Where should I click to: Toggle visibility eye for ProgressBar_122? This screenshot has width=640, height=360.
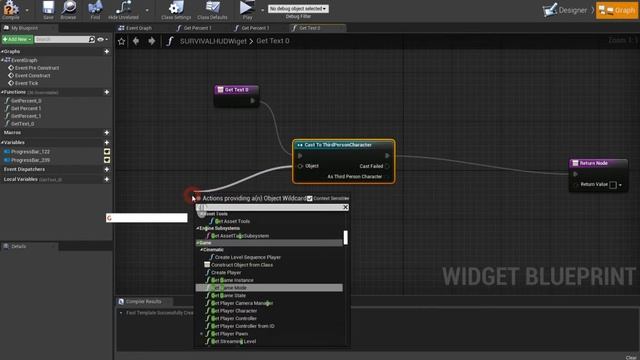click(x=107, y=152)
